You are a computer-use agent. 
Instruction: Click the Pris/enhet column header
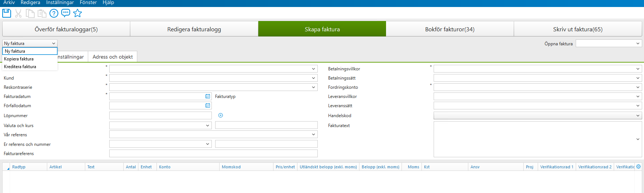pyautogui.click(x=285, y=167)
